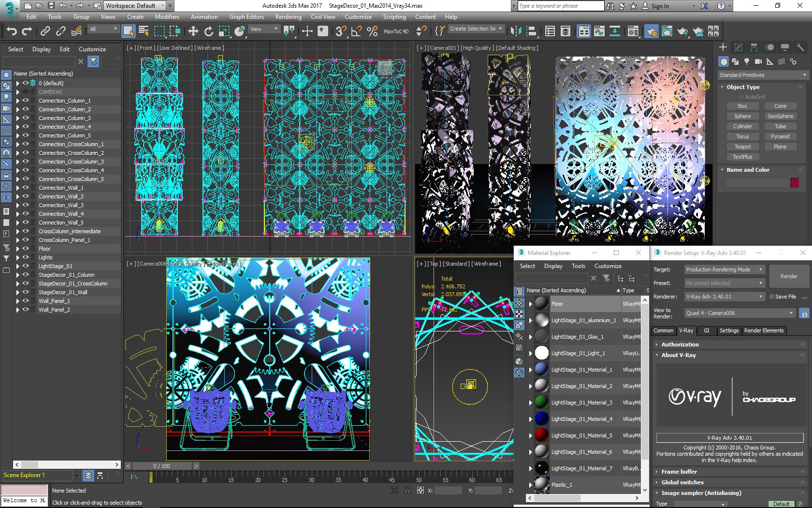Toggle the lock next to View to Render

tap(804, 313)
